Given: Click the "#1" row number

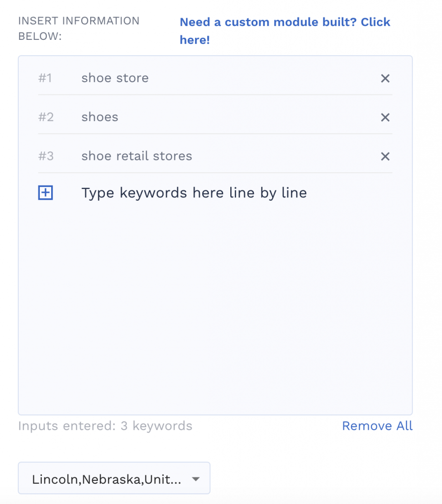Looking at the screenshot, I should (x=45, y=78).
